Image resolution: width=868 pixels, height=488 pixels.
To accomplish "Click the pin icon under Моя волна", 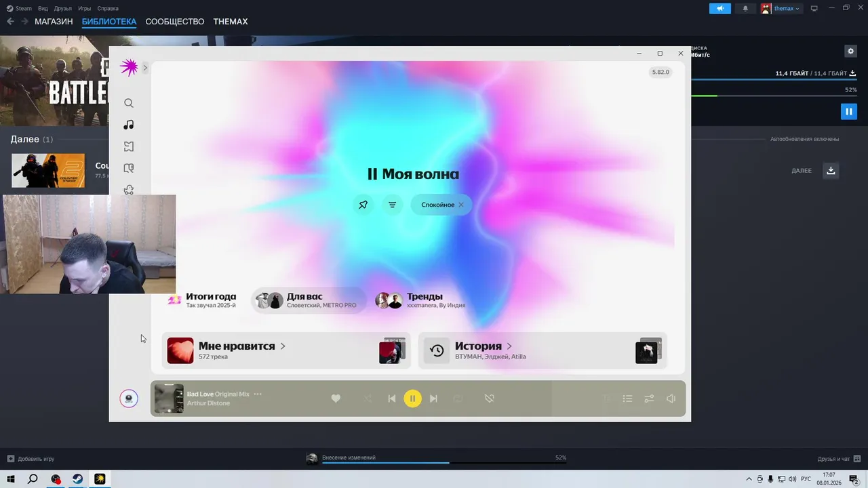I will click(x=363, y=205).
